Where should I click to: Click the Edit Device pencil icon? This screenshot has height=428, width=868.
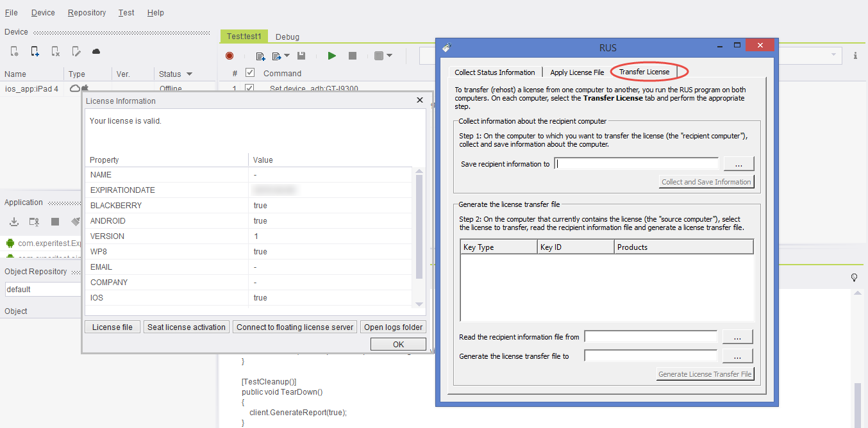(76, 51)
